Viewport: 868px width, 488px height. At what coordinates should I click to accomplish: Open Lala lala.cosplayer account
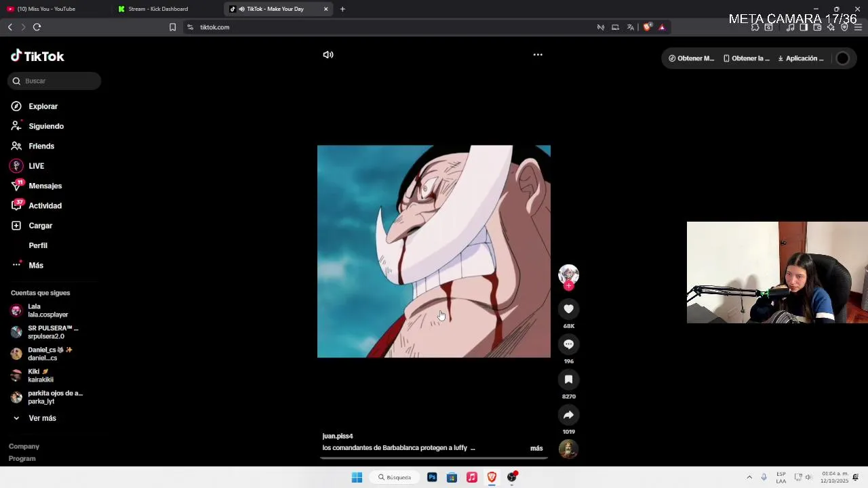click(47, 310)
